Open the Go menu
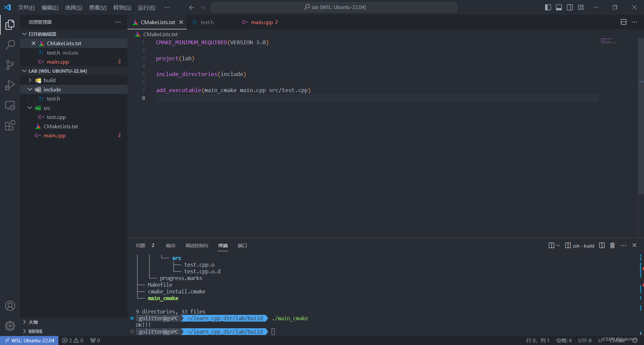The width and height of the screenshot is (644, 345). point(122,7)
